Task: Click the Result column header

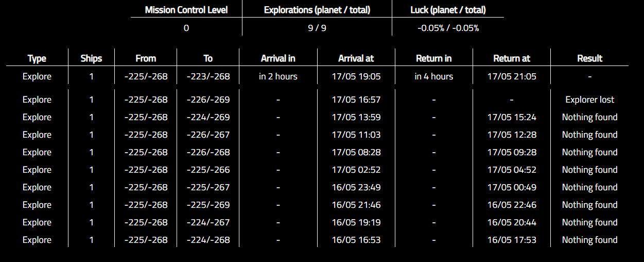Action: [589, 58]
